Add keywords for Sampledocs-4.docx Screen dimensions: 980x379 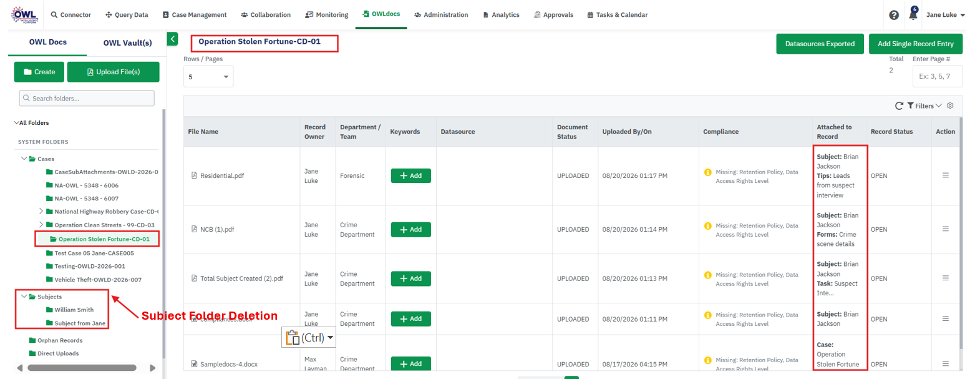(410, 363)
